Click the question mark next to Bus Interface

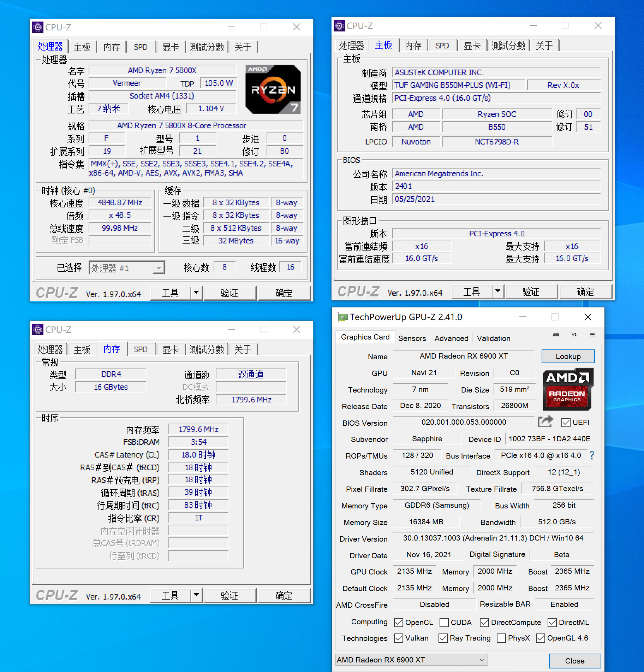click(x=592, y=455)
